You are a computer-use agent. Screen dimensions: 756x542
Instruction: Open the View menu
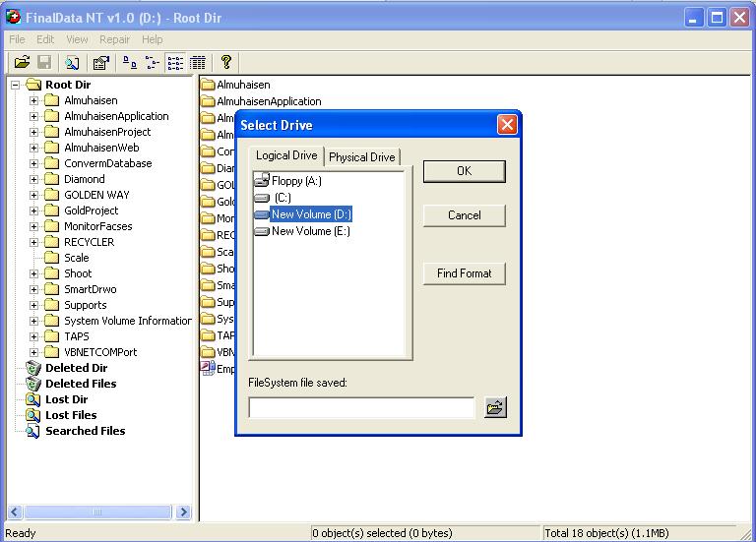coord(77,39)
